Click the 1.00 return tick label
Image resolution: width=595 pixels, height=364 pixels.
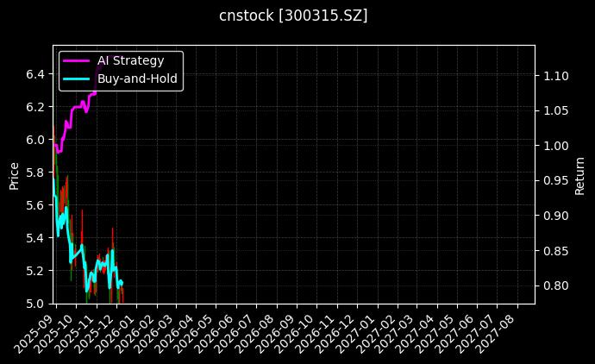[556, 146]
